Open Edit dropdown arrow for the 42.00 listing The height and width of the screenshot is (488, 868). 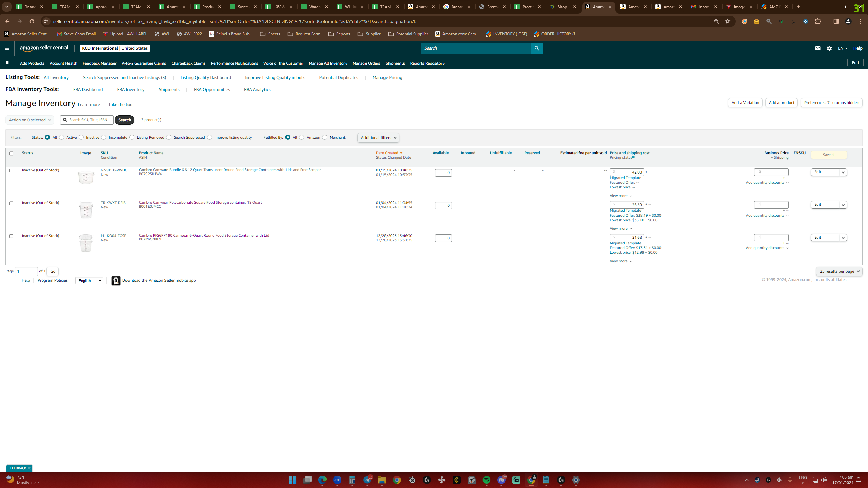point(843,172)
